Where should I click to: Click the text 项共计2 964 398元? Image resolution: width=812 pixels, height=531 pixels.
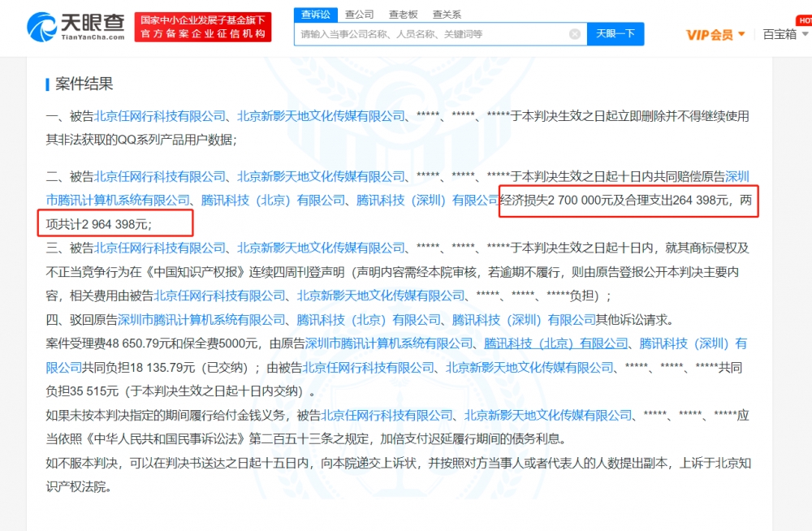(97, 224)
